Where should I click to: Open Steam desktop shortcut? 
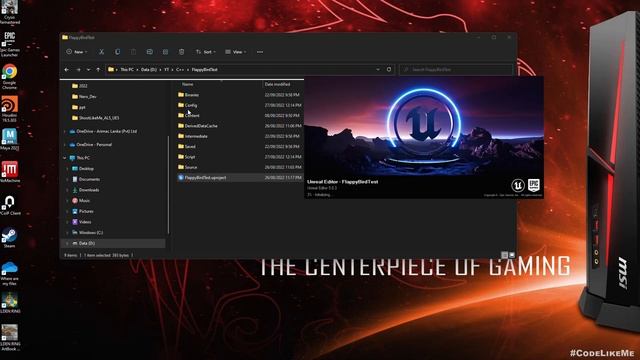(x=9, y=238)
